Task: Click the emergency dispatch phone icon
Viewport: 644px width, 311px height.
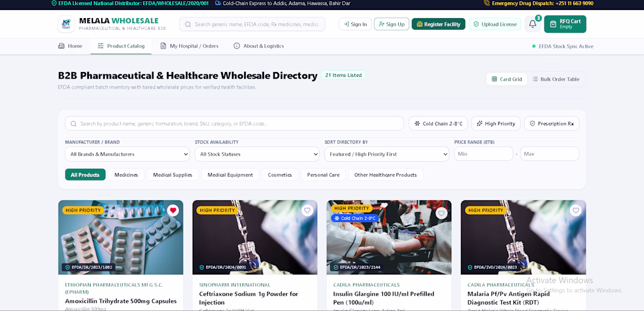Action: (x=487, y=4)
